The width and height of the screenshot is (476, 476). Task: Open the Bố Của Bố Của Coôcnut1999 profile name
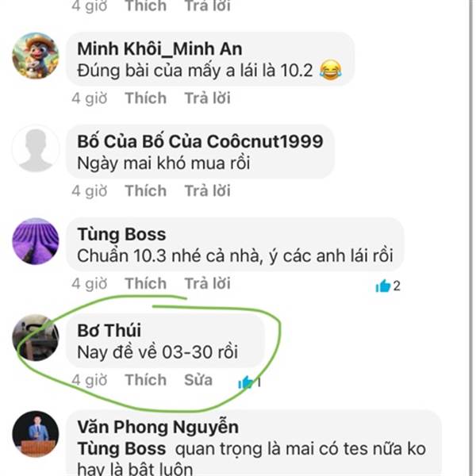200,141
